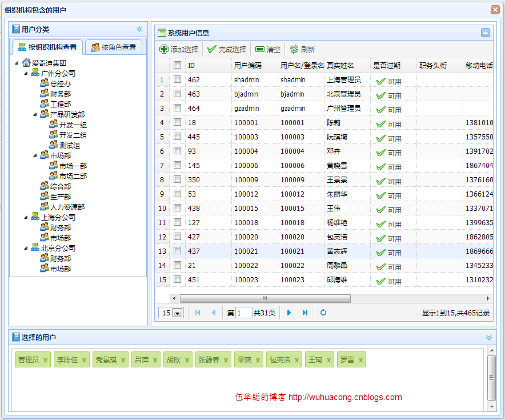The image size is (505, 420).
Task: Remove selected user 吕萍 with x
Action: [155, 360]
